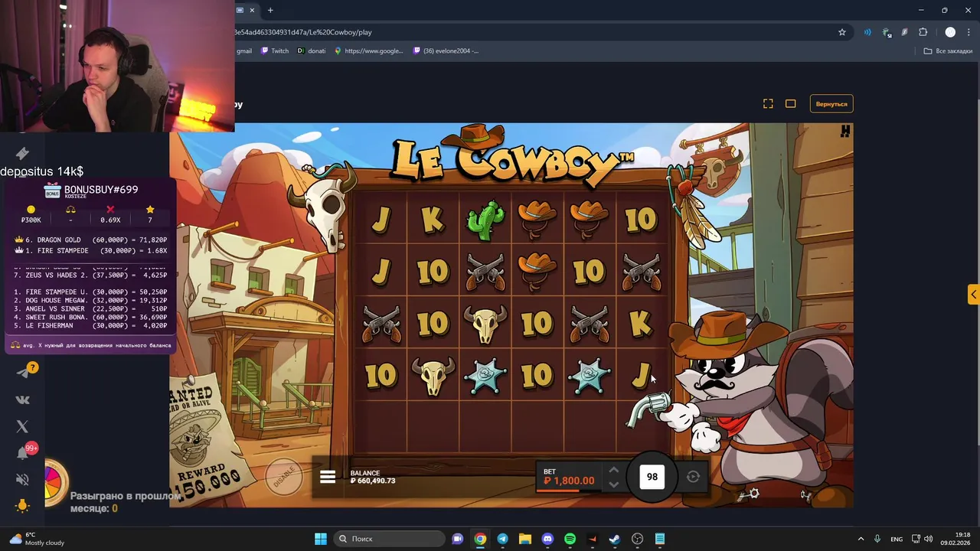Image resolution: width=980 pixels, height=551 pixels.
Task: Open the gmail bookmark
Action: click(x=243, y=51)
